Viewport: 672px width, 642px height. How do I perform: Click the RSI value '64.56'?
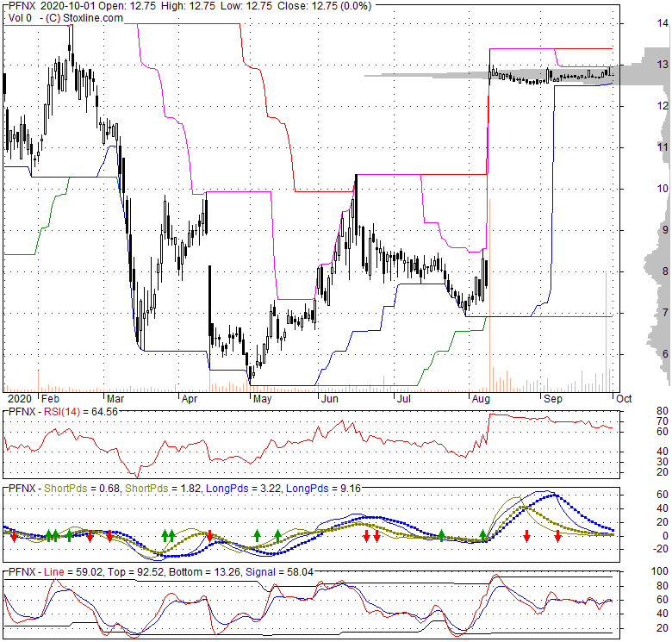(104, 412)
